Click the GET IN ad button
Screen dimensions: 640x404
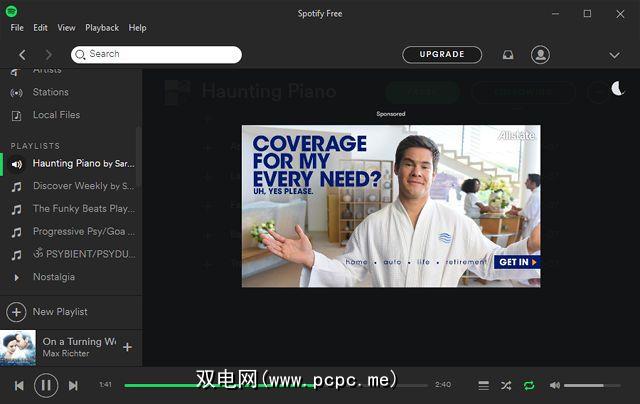(517, 262)
